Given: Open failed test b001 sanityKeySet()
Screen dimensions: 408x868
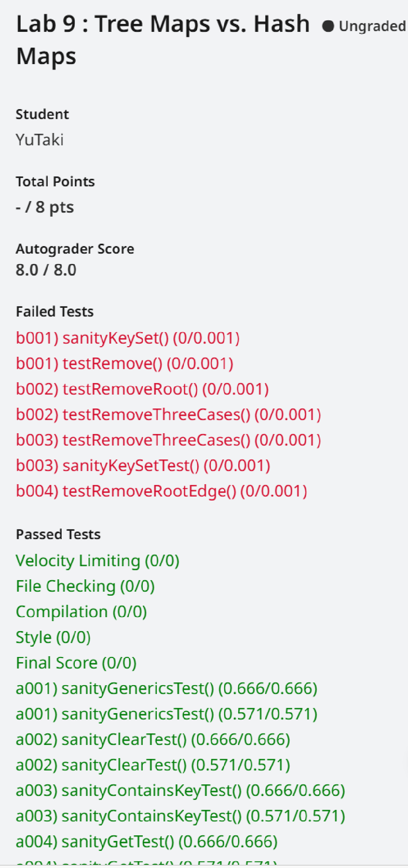Looking at the screenshot, I should (127, 338).
